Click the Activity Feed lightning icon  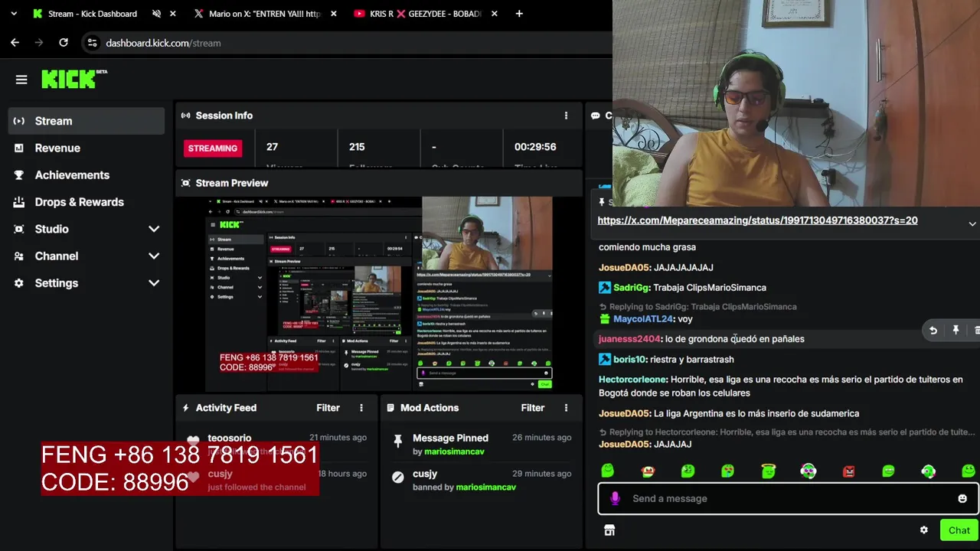(185, 408)
